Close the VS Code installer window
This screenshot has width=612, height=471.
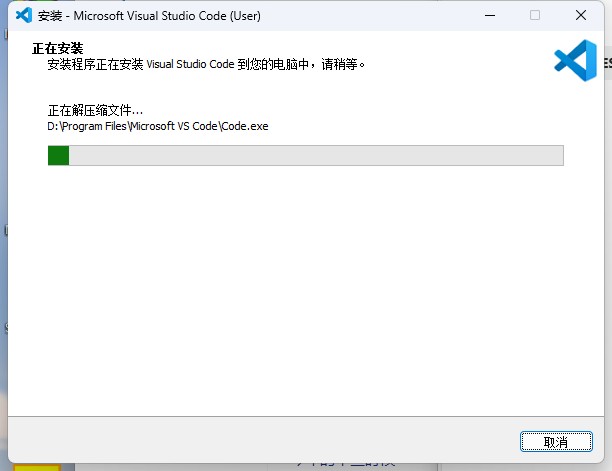pyautogui.click(x=581, y=16)
